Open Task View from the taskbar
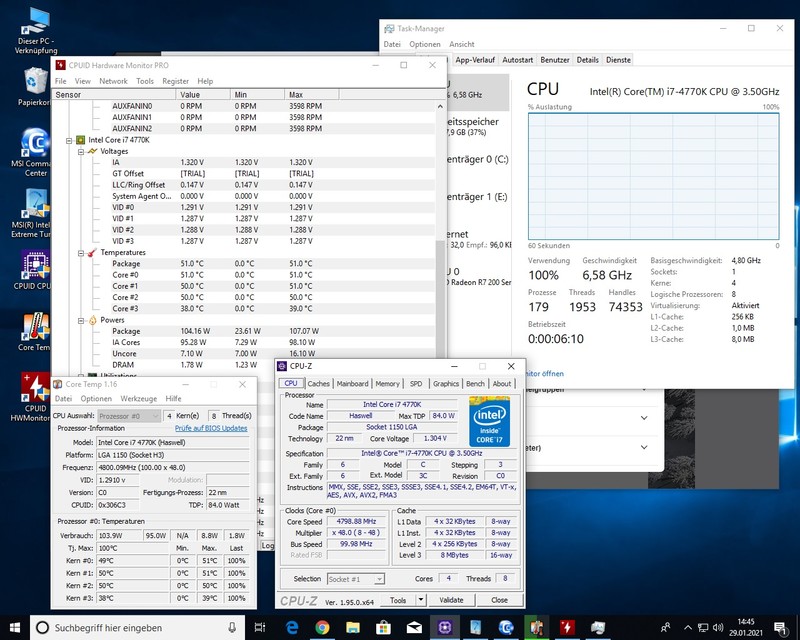 [x=260, y=627]
